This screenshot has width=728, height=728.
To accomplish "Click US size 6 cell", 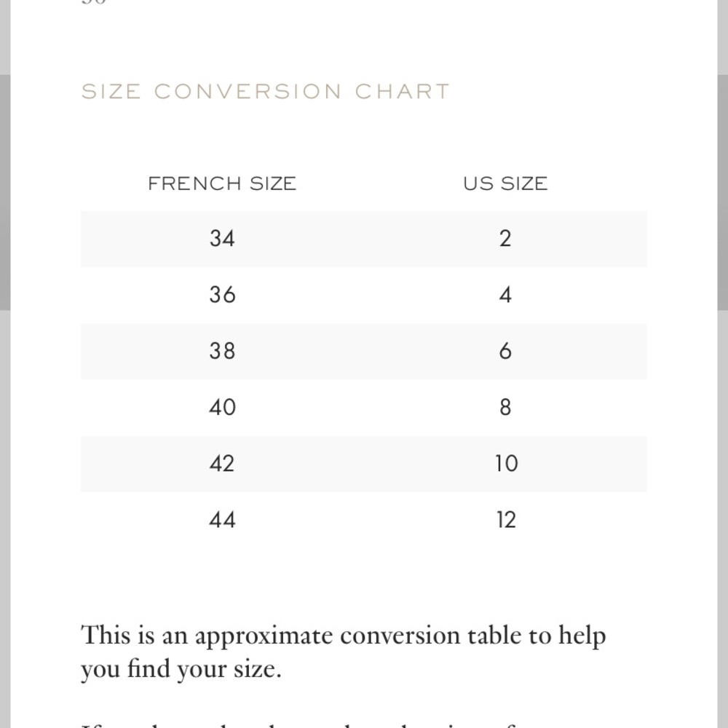I will [506, 351].
